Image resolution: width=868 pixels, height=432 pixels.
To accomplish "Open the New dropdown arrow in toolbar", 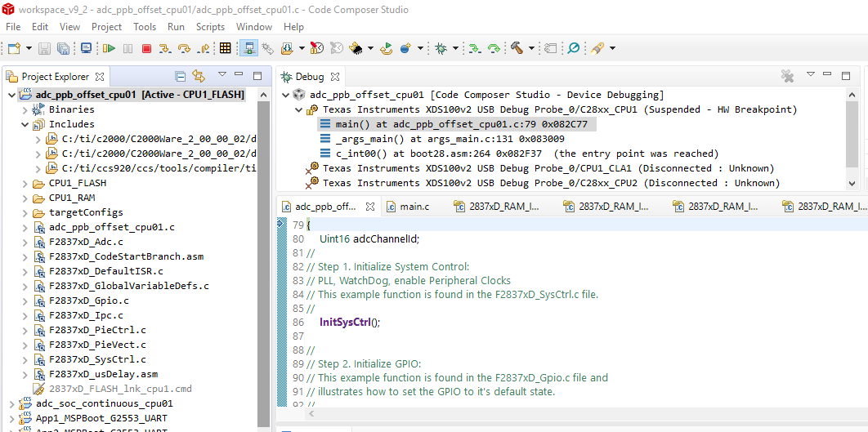I will tap(29, 49).
